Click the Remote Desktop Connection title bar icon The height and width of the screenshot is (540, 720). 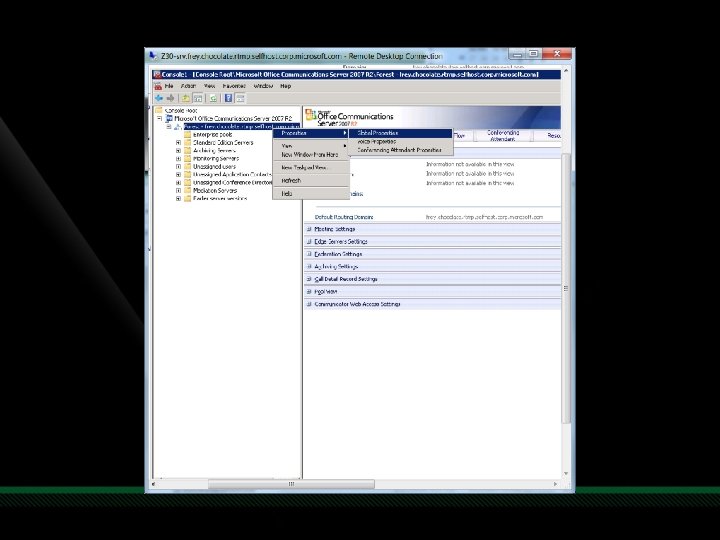(x=152, y=56)
